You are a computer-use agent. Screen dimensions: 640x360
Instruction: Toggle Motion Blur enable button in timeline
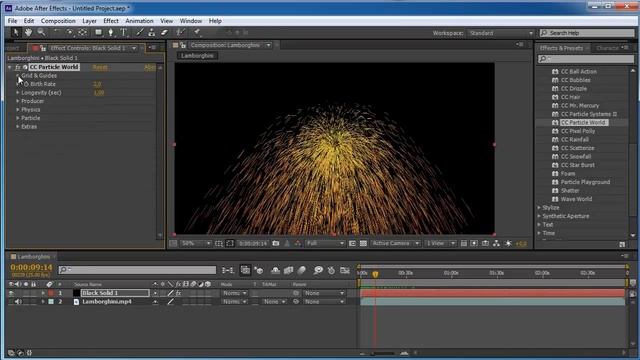302,270
